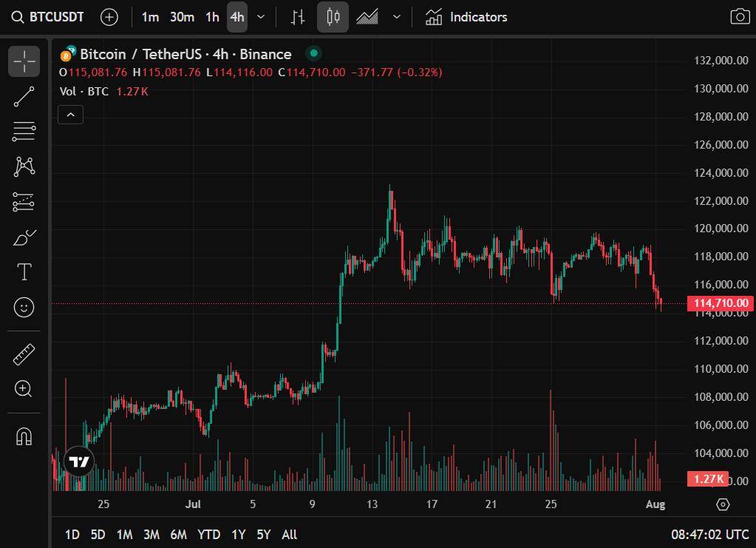The height and width of the screenshot is (548, 756).
Task: Select the brush drawing tool
Action: (24, 237)
